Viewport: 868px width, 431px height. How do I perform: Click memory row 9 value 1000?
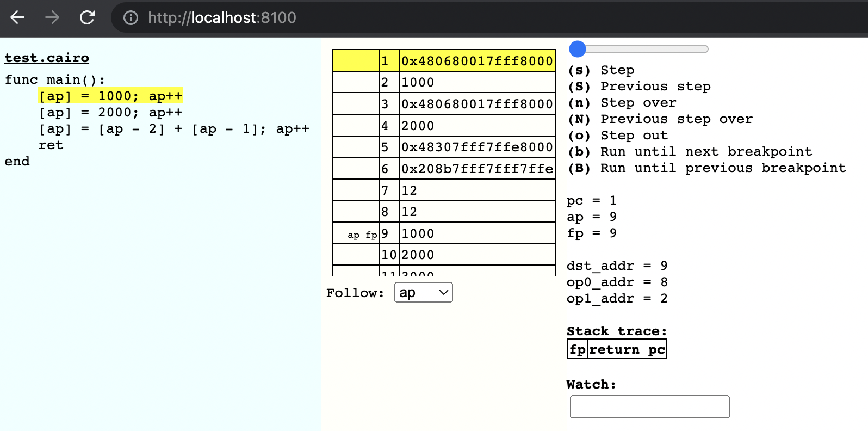click(477, 233)
